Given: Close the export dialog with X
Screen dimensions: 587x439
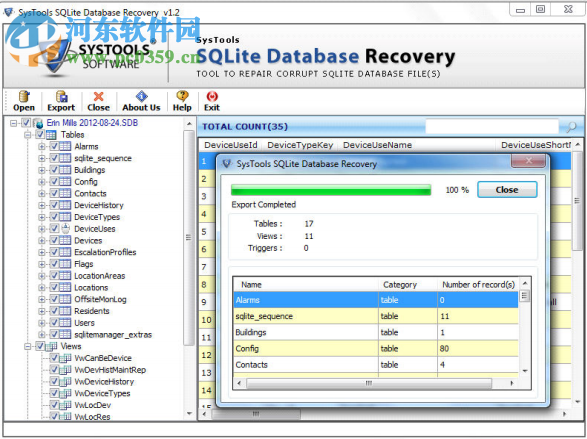Looking at the screenshot, I should tap(528, 161).
